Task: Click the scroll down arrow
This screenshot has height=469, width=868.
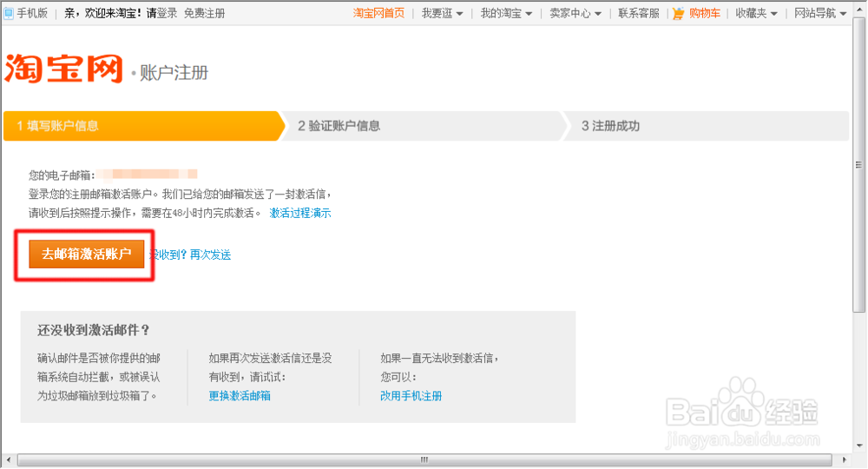Action: pos(859,446)
